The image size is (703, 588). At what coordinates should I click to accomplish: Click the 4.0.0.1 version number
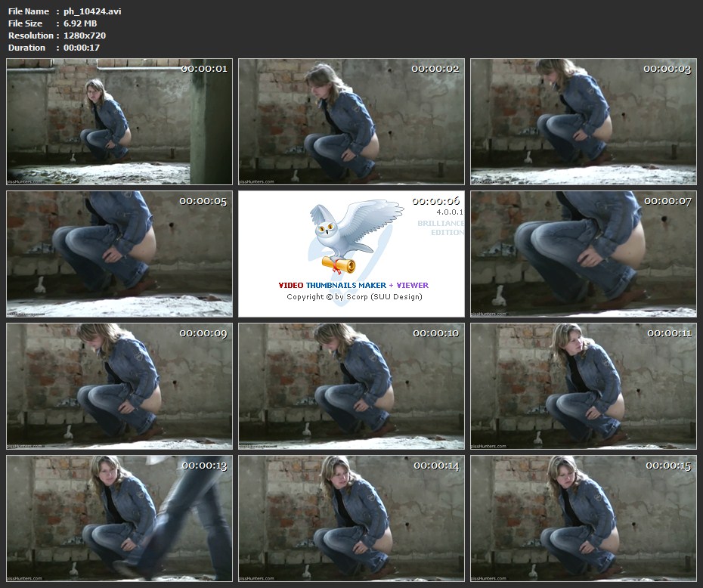click(448, 212)
